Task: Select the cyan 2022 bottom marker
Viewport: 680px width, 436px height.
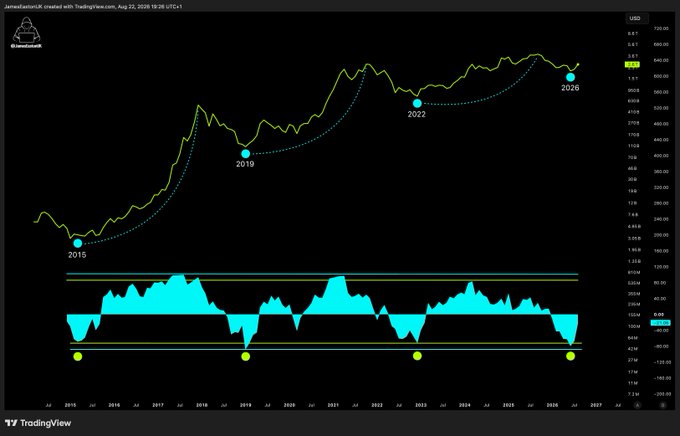Action: point(417,103)
